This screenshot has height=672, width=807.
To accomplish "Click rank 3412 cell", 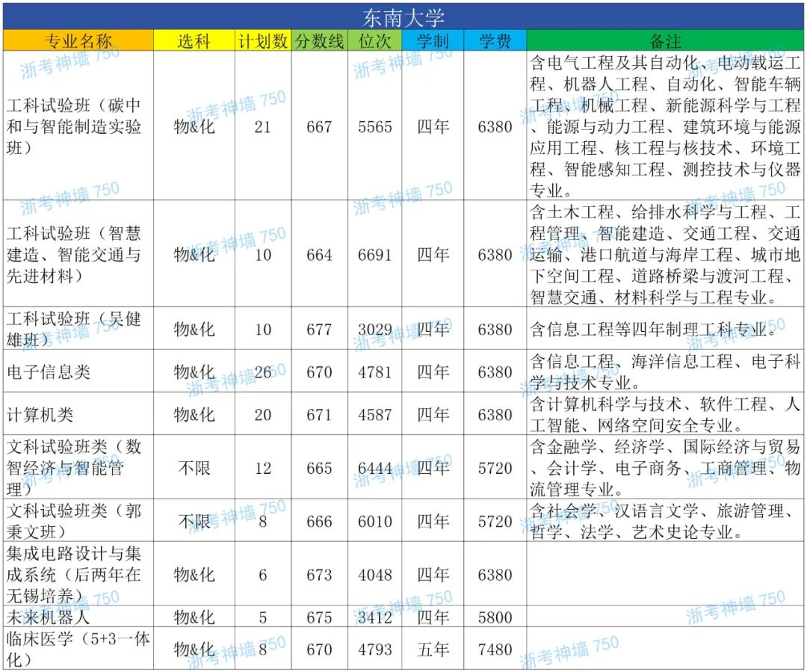I will click(374, 617).
